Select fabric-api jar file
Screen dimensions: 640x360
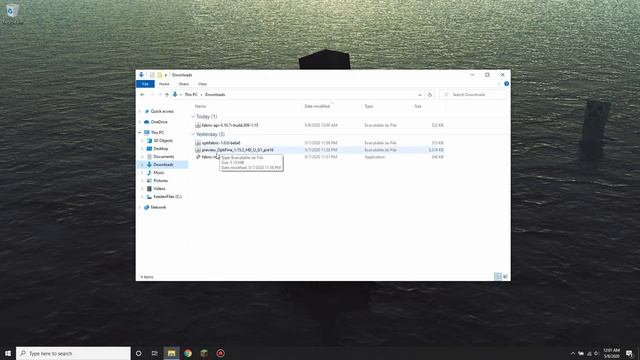(230, 125)
